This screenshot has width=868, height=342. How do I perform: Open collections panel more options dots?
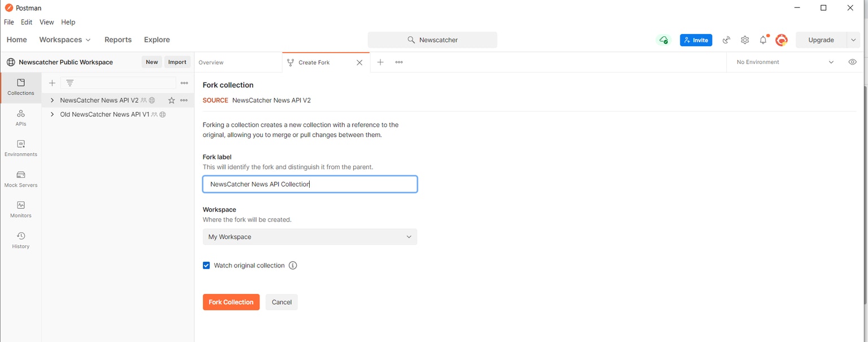184,83
